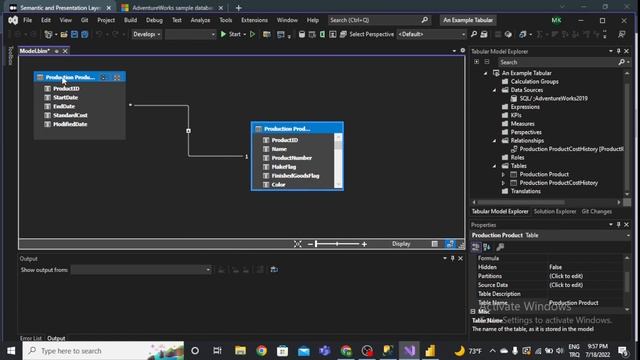Image resolution: width=640 pixels, height=360 pixels.
Task: Click Partitions (Click to edit) value
Action: click(566, 276)
